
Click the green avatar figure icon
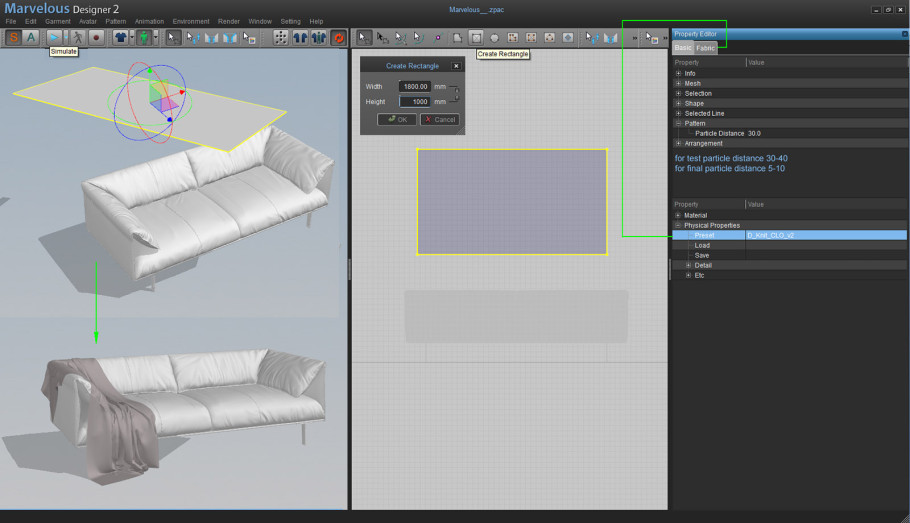point(144,38)
